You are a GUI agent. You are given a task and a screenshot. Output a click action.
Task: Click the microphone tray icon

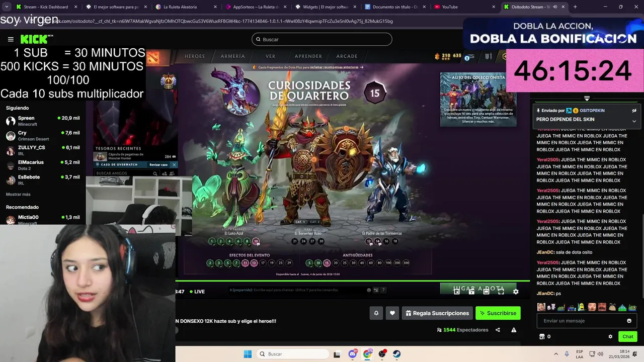(x=567, y=354)
